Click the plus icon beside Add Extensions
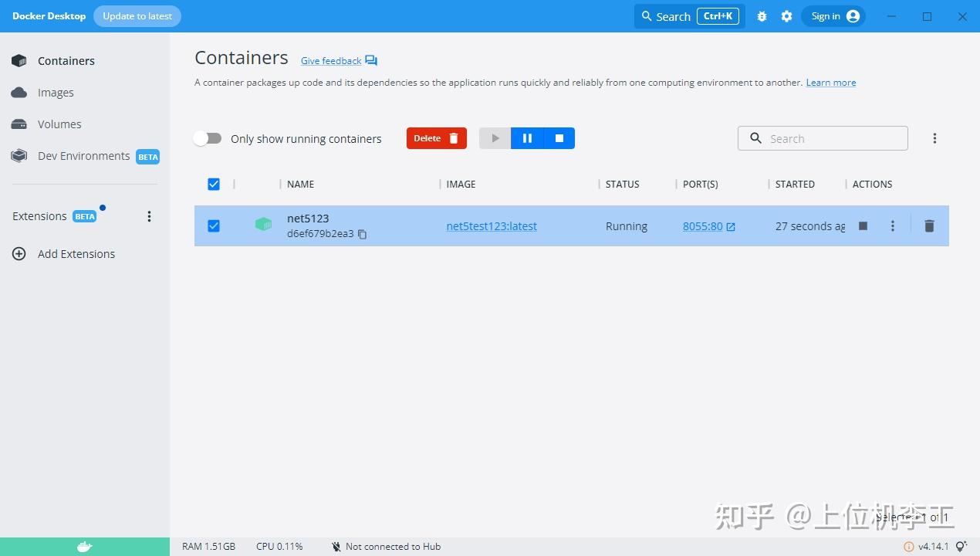Viewport: 980px width, 556px height. [x=19, y=254]
